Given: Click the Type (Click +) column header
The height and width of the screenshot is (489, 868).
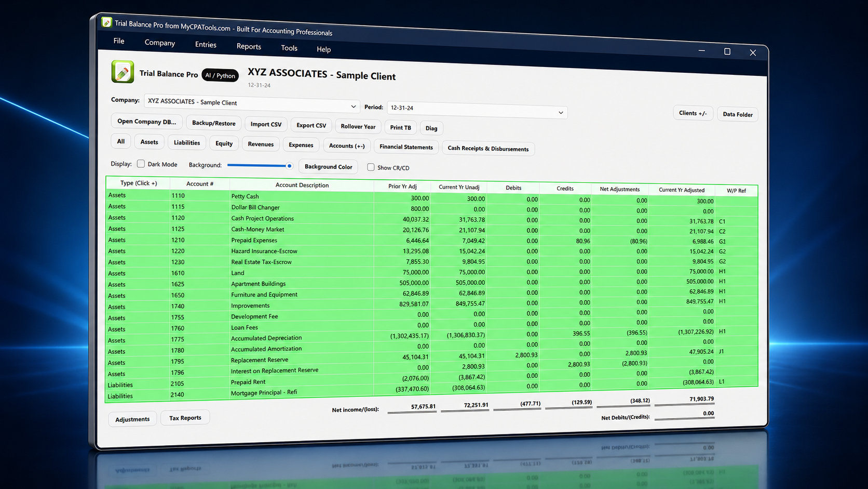Looking at the screenshot, I should (139, 183).
